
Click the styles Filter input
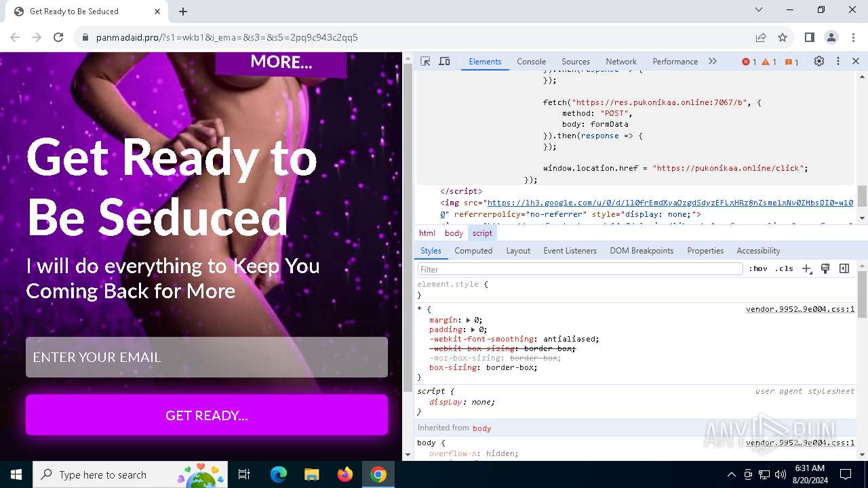pos(580,269)
